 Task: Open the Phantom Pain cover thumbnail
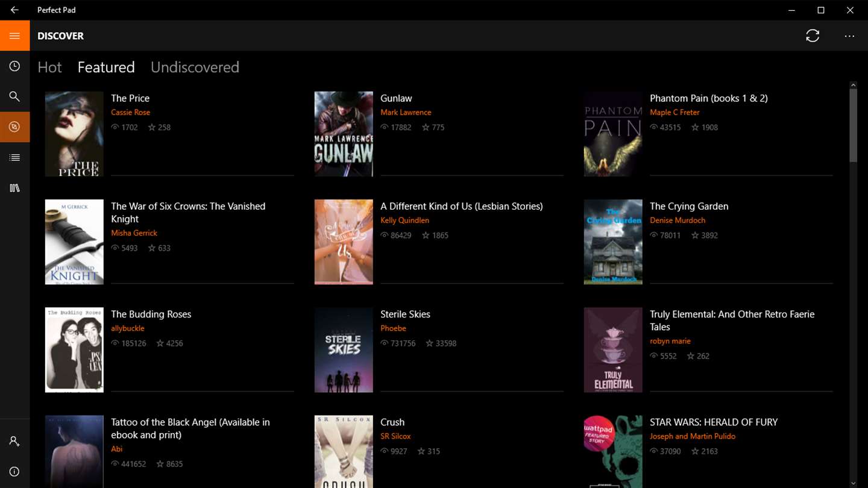[613, 134]
